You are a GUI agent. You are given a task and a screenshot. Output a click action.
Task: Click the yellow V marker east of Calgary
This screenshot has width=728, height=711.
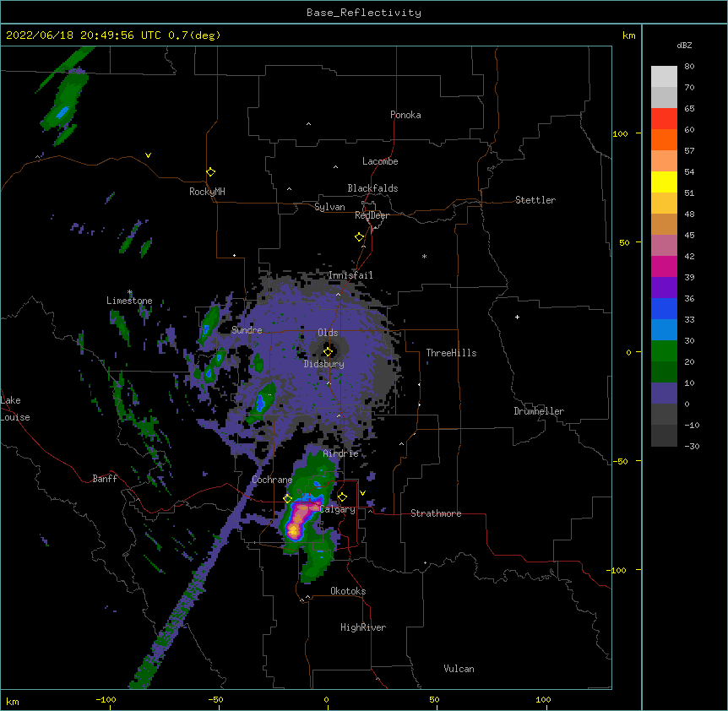pos(362,493)
